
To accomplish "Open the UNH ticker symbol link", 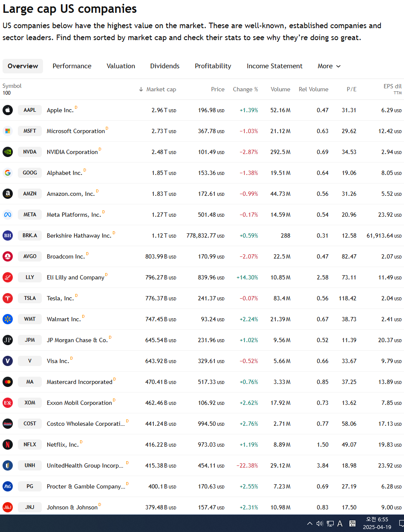I will click(30, 465).
